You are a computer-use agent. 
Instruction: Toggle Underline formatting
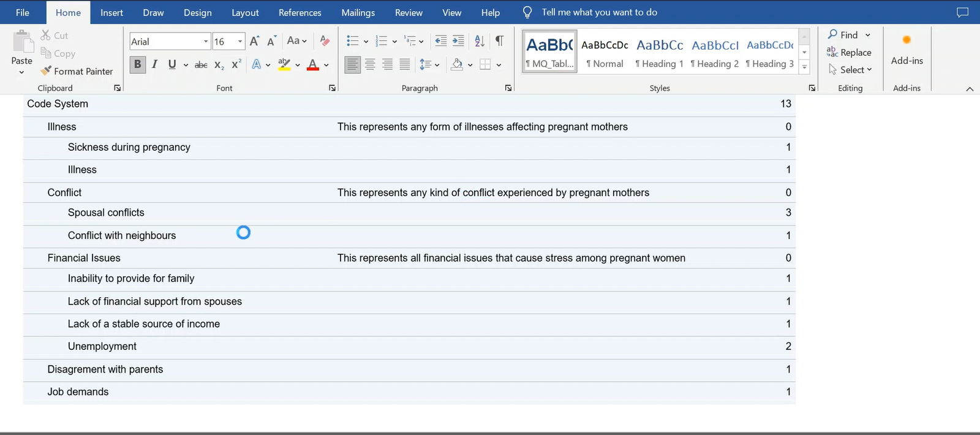(172, 64)
